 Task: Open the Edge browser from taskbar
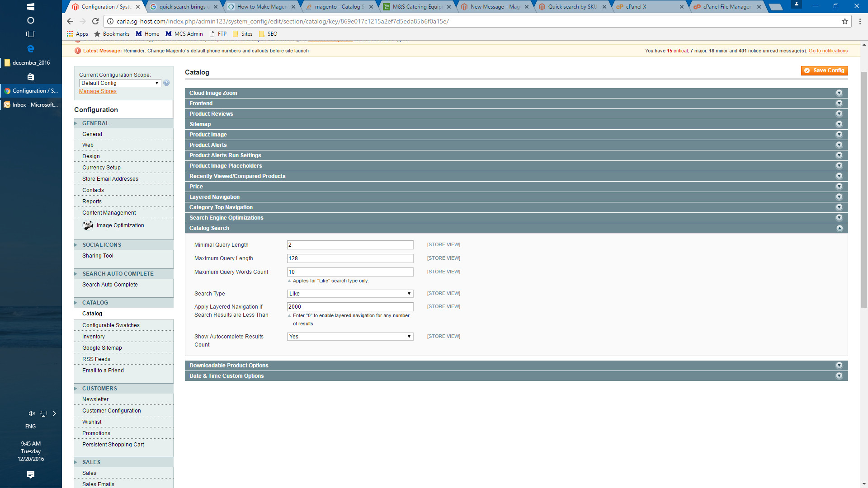pos(31,48)
